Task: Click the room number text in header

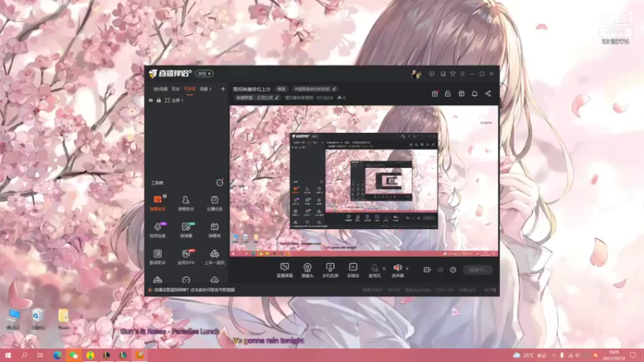Action: tap(324, 97)
